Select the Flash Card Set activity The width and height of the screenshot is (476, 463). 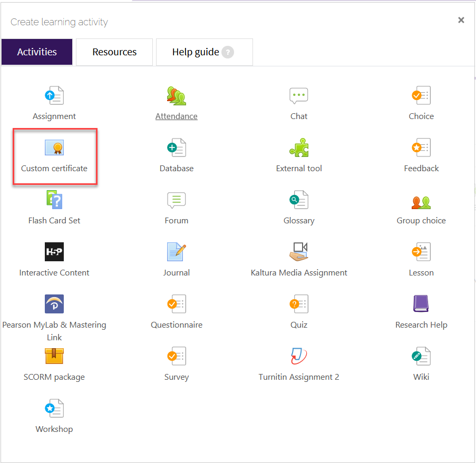click(54, 200)
